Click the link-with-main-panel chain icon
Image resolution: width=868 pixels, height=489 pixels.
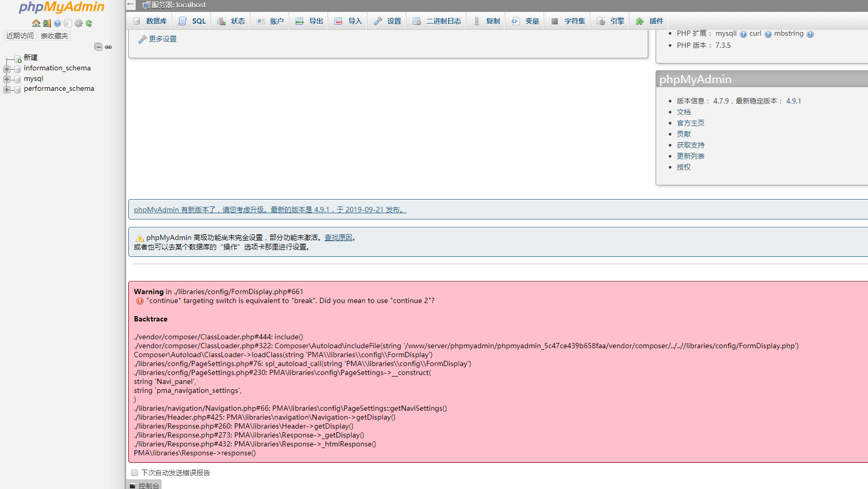point(108,47)
